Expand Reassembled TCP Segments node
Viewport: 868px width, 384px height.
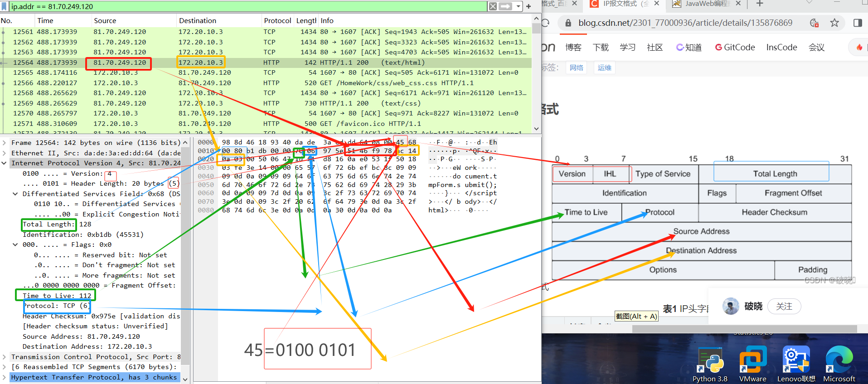[4, 367]
